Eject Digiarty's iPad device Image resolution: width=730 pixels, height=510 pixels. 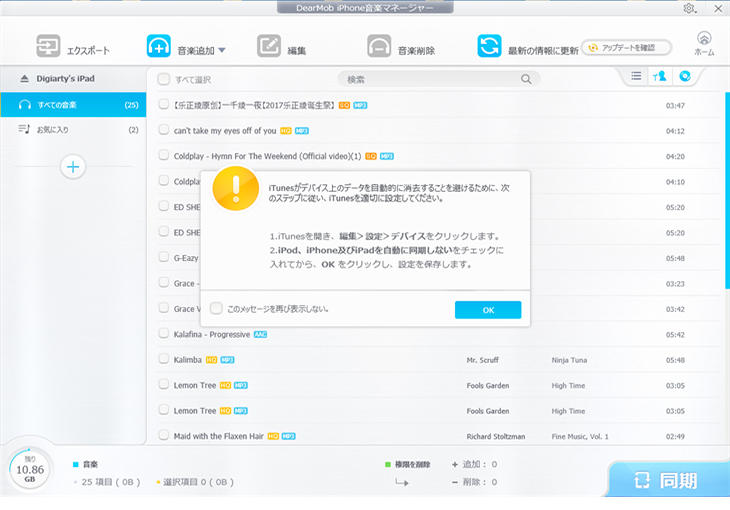click(x=24, y=79)
